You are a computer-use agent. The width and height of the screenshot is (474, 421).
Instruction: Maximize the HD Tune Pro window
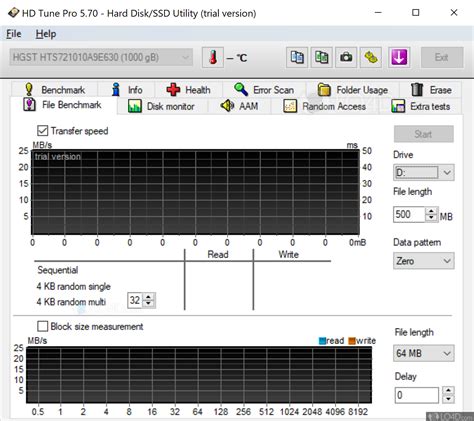[416, 13]
